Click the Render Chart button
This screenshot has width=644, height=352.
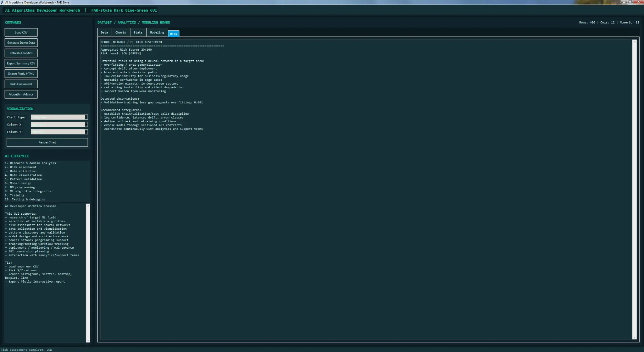point(47,142)
